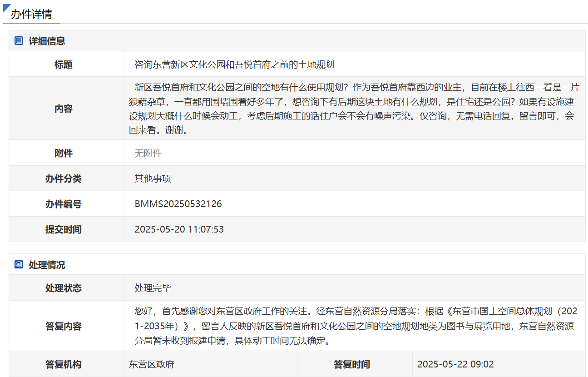Click the 答复机构 row label
Viewport: 588px width, 377px height.
(x=64, y=364)
